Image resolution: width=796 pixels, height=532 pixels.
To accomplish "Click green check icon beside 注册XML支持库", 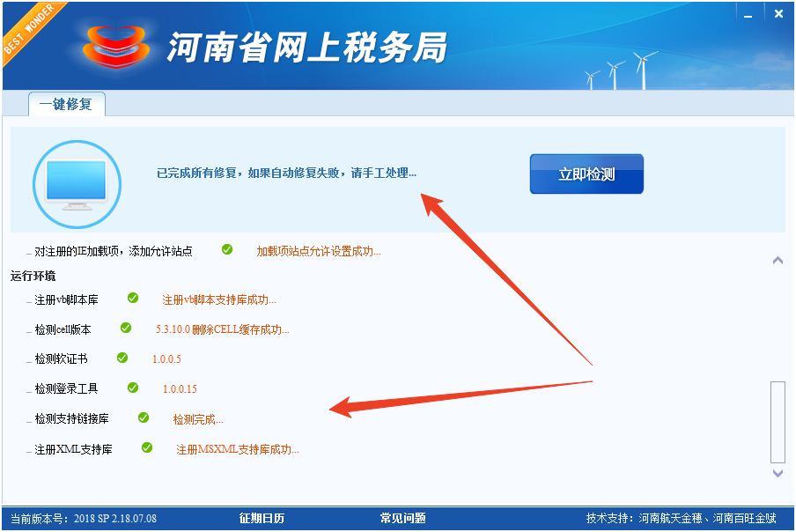I will 147,448.
